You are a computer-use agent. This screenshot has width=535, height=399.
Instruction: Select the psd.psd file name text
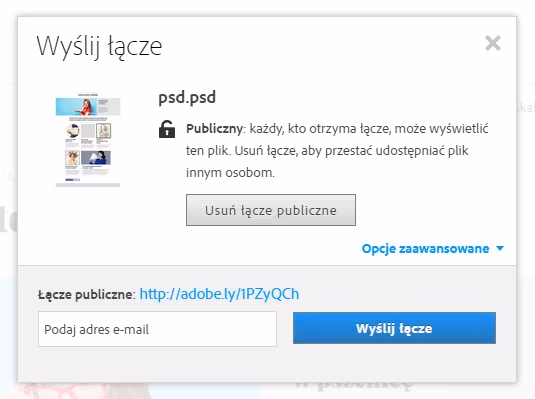click(187, 98)
